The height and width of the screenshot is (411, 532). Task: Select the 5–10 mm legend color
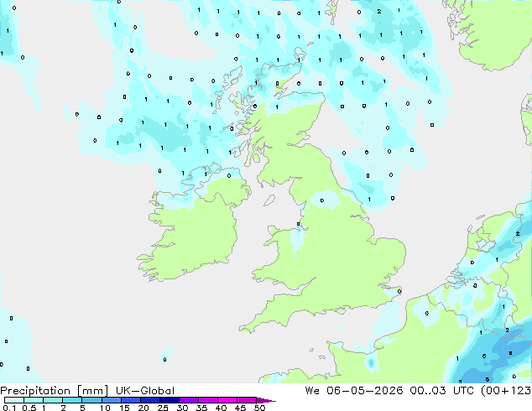(x=91, y=400)
